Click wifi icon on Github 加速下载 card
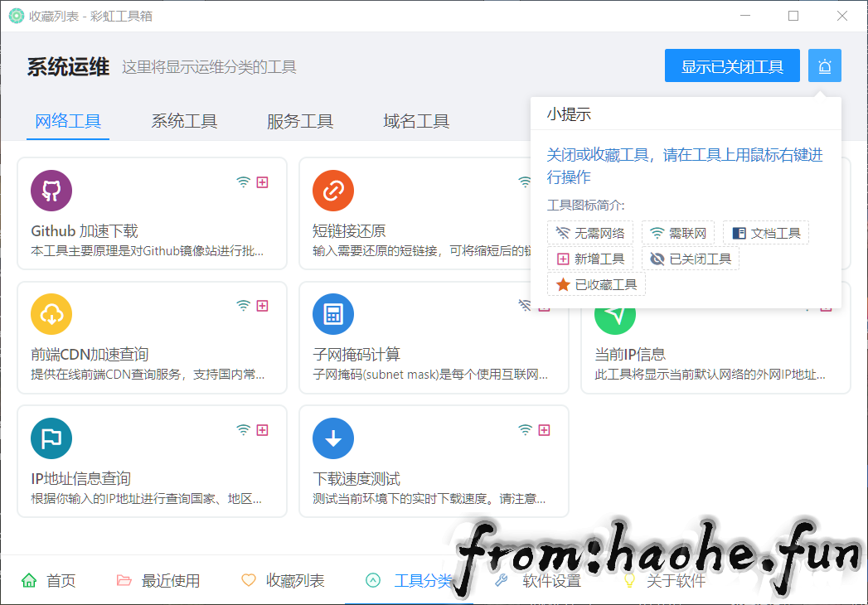The width and height of the screenshot is (868, 605). click(x=243, y=182)
